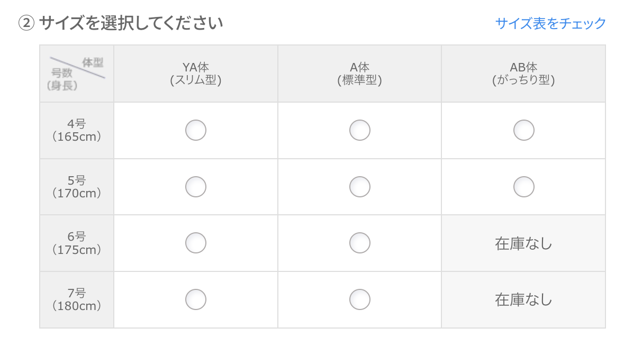
Task: Click the 6号 (175cm) row label
Action: pos(77,243)
